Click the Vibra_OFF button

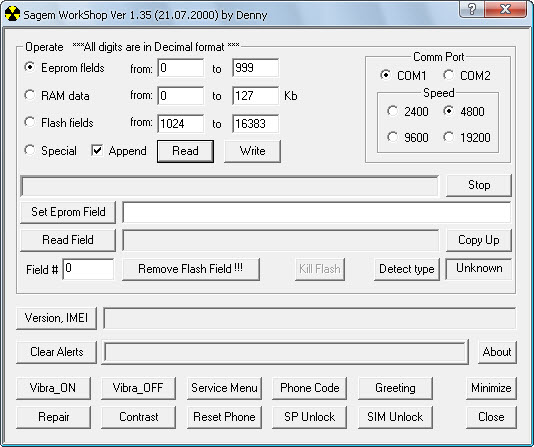coord(139,388)
